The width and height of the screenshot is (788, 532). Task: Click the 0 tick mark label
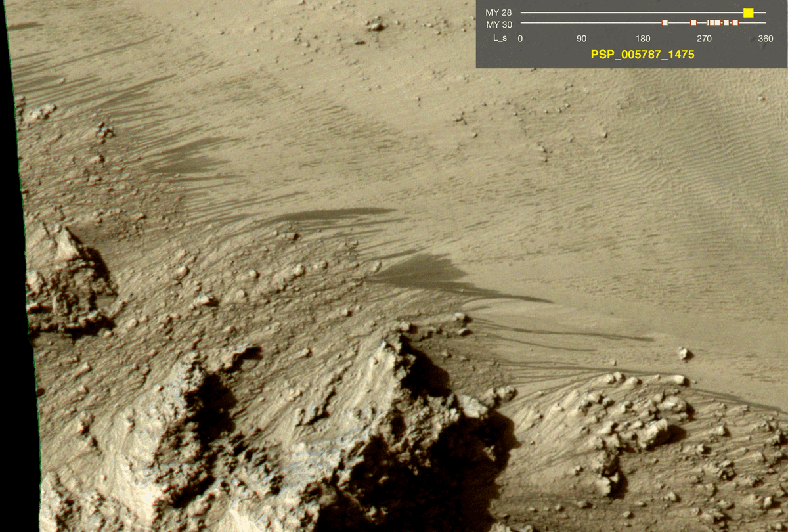[x=519, y=37]
